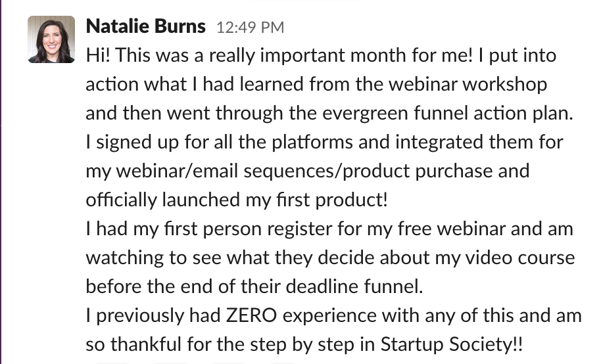Click the purple sidebar edge strip
The height and width of the screenshot is (364, 601).
pos(1,182)
